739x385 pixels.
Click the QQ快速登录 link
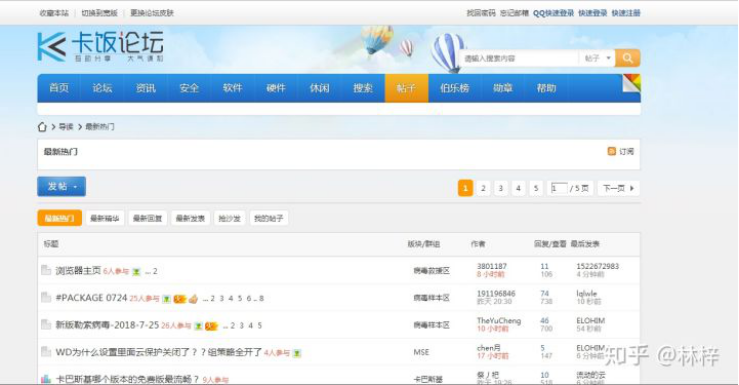point(553,13)
